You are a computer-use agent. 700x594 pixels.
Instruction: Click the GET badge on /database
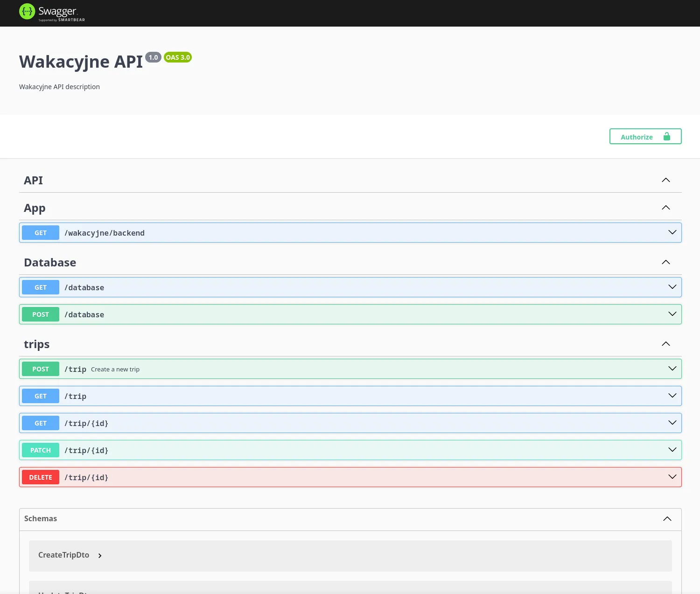[40, 287]
